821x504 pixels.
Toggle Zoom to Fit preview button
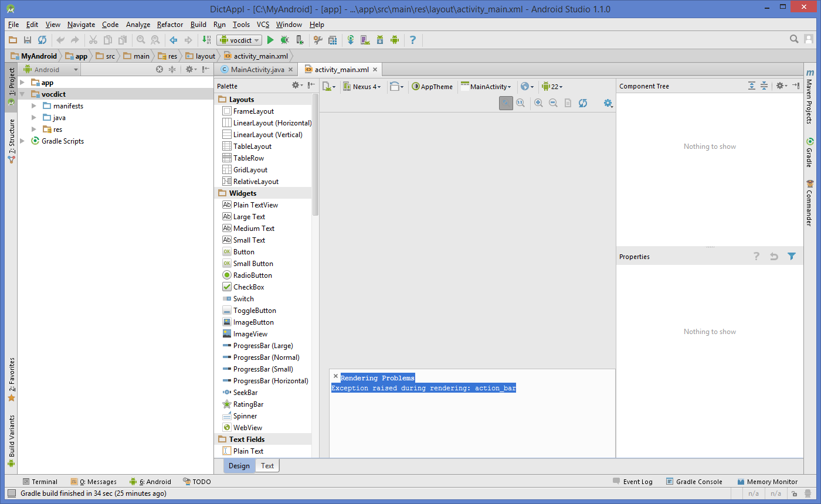click(506, 103)
